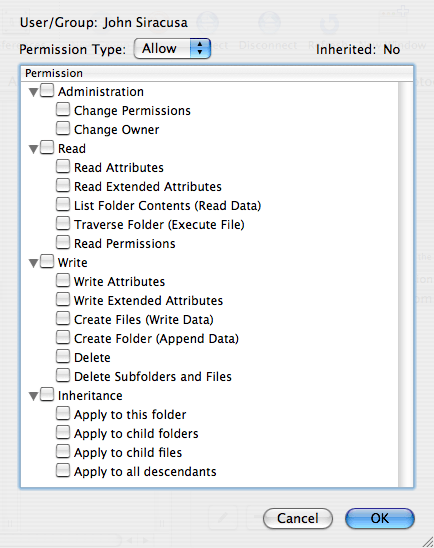
Task: Enable the Change Permissions checkbox
Action: tap(63, 109)
